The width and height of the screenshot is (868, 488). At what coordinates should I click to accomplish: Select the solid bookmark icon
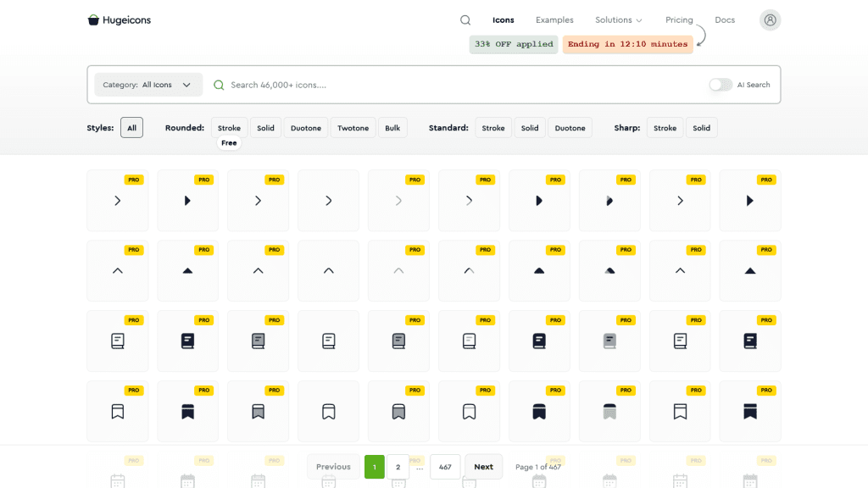[x=187, y=412]
